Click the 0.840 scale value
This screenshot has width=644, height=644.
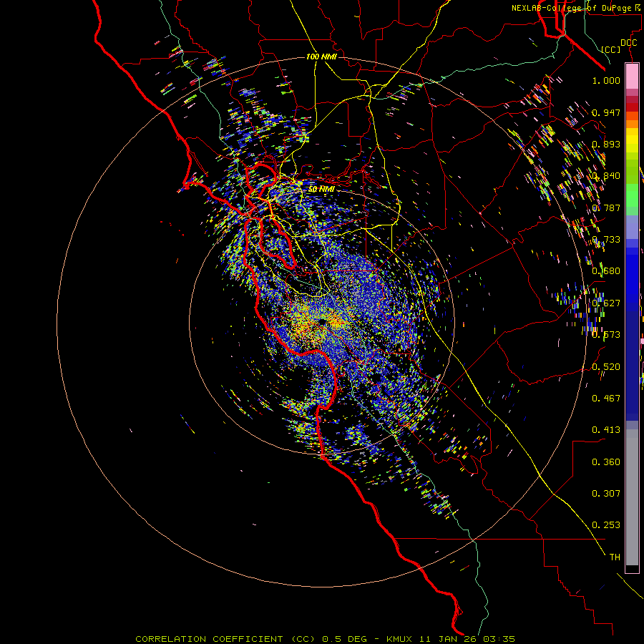coord(606,176)
